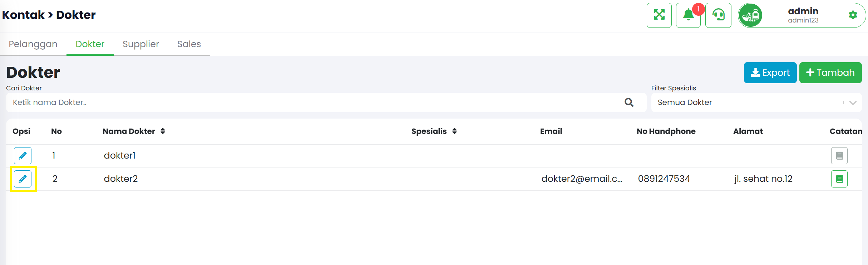This screenshot has width=868, height=265.
Task: Edit dokter2 with pencil icon
Action: pyautogui.click(x=23, y=179)
